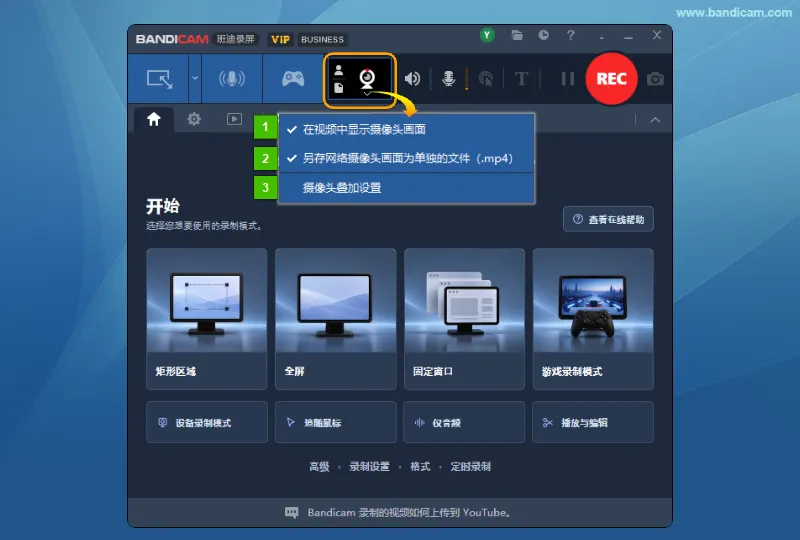Click the VIP badge

[280, 39]
